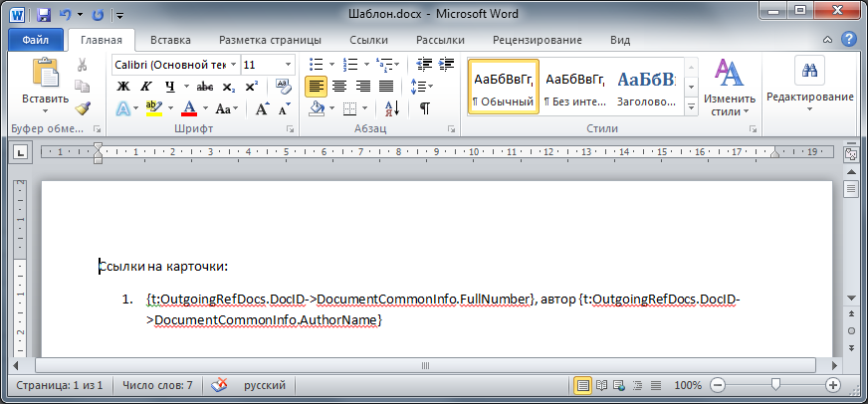
Task: Open the Файл backstage menu
Action: (x=35, y=41)
